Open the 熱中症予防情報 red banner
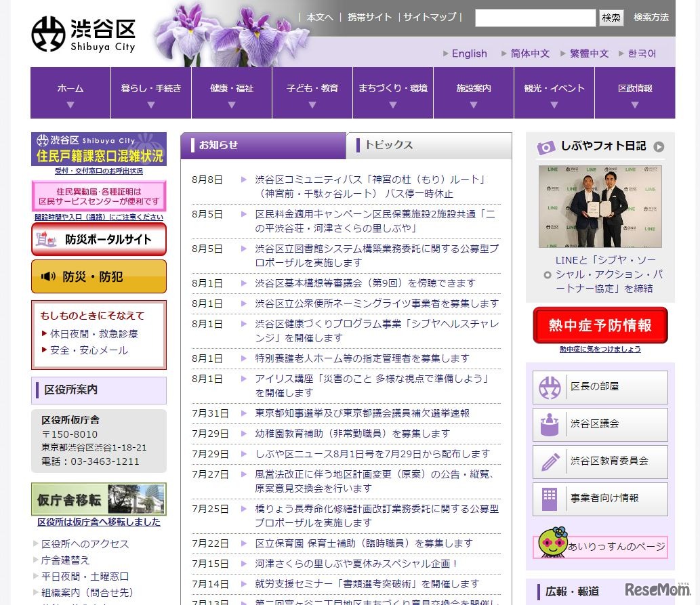 (x=600, y=325)
